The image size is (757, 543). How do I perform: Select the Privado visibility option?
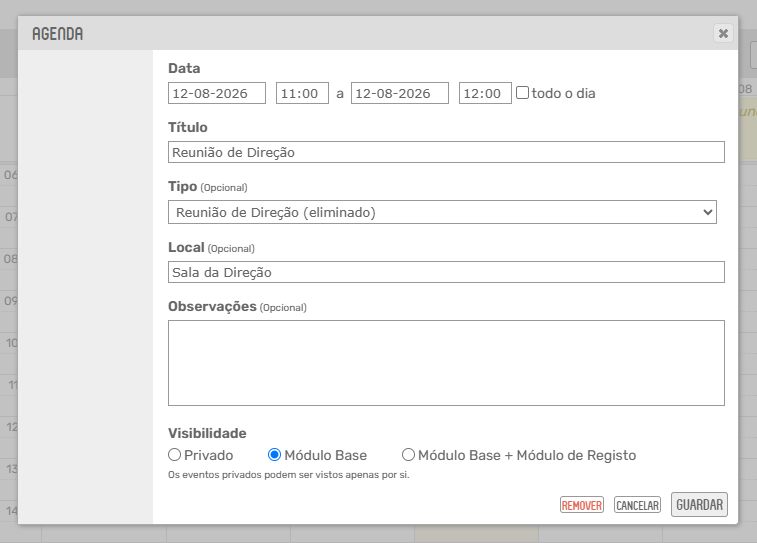pyautogui.click(x=174, y=455)
